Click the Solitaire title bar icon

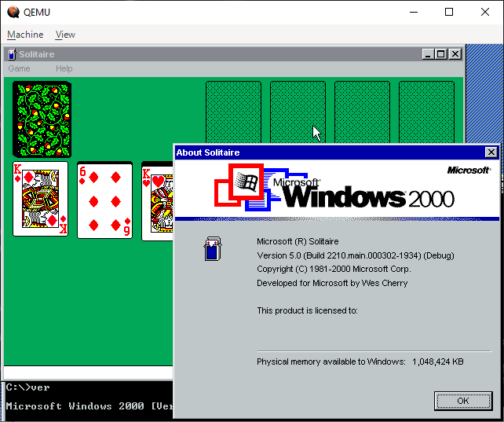[x=12, y=54]
